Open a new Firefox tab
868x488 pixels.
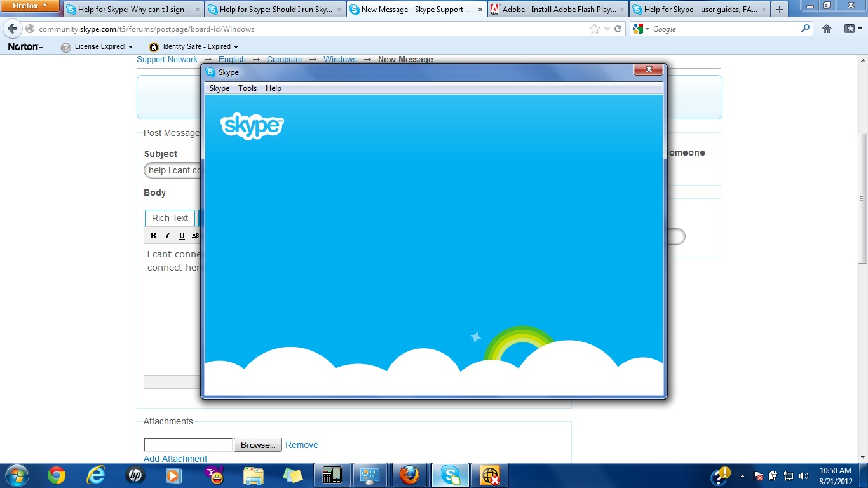pos(780,10)
